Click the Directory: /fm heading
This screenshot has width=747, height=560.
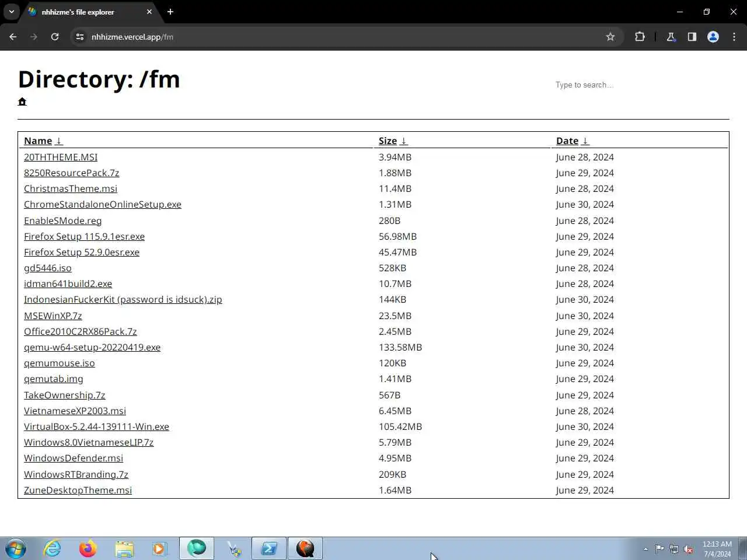[99, 79]
